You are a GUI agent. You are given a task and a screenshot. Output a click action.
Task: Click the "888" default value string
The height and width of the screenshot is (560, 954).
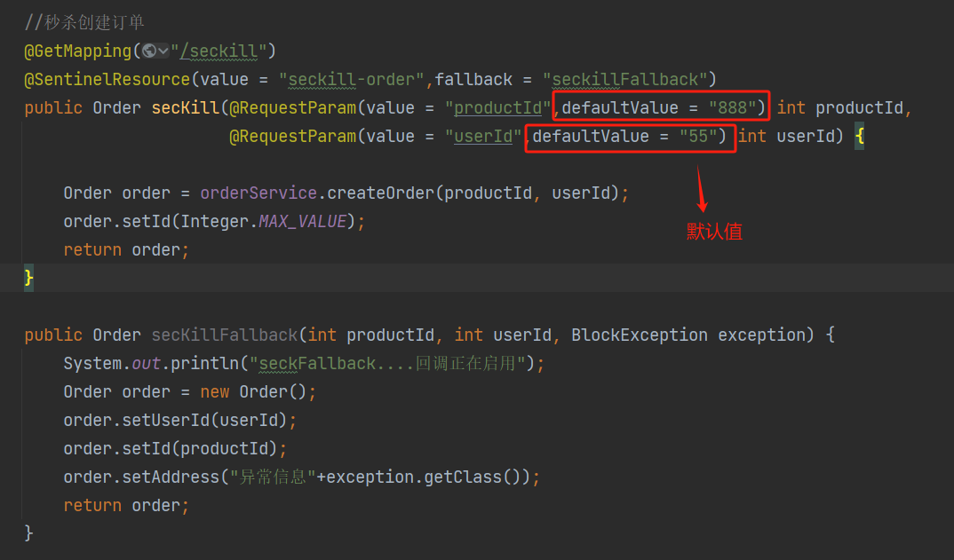tap(733, 108)
